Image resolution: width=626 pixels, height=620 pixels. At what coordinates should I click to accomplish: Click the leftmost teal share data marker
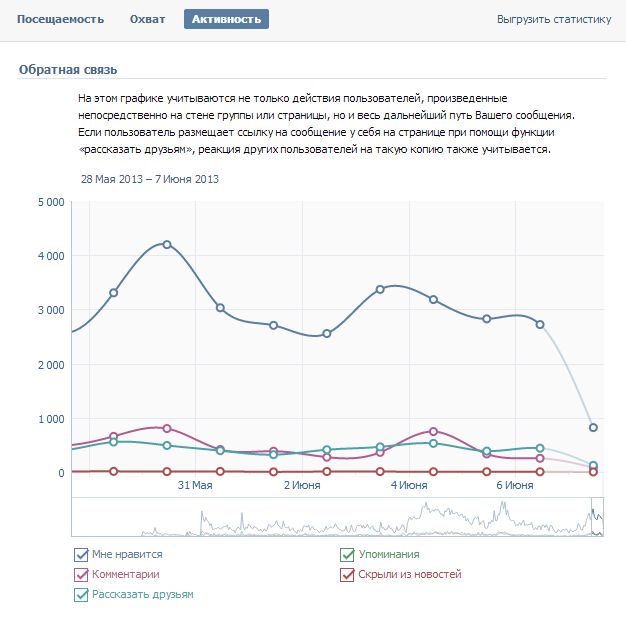[114, 441]
